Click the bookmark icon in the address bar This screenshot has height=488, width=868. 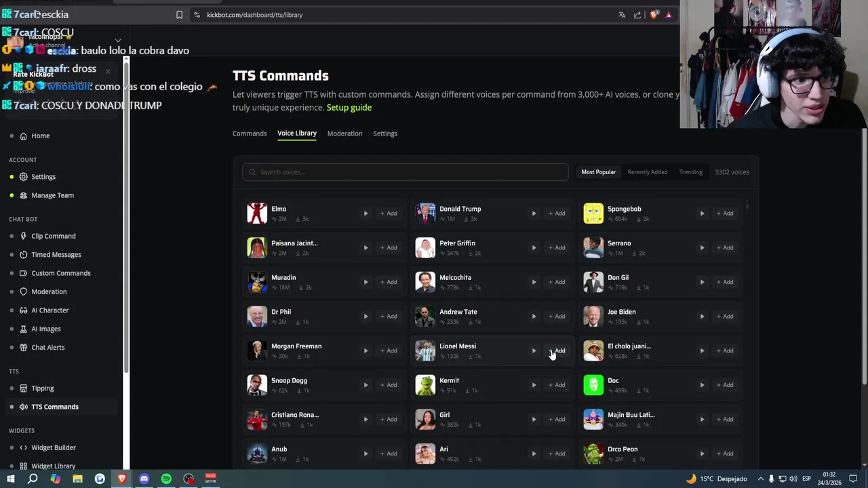tap(179, 15)
